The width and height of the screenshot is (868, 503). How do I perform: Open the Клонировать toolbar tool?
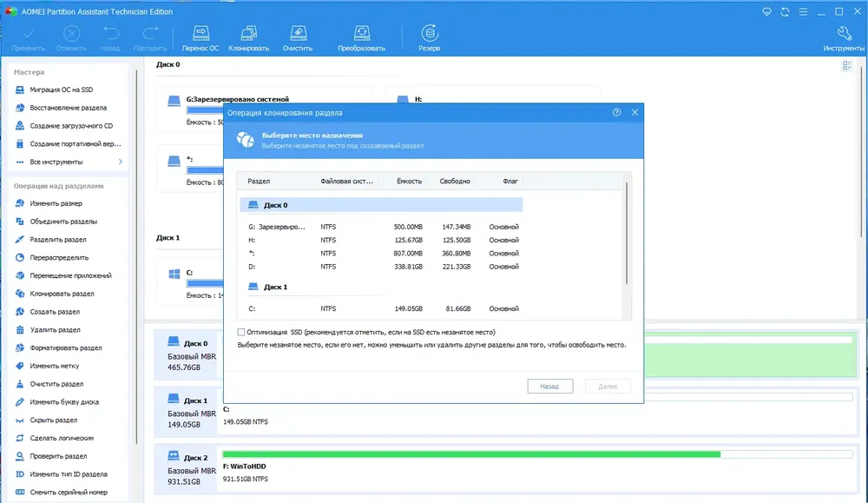click(x=248, y=38)
